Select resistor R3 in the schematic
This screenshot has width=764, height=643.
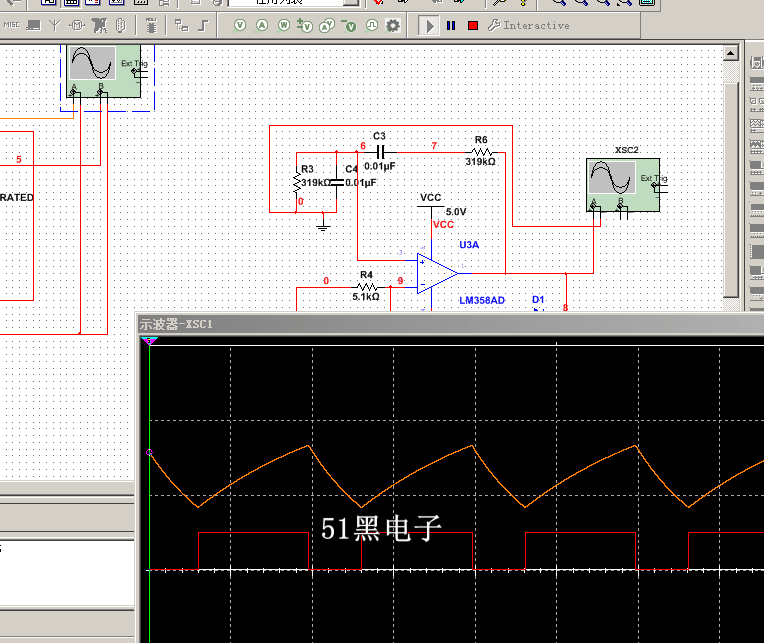297,182
